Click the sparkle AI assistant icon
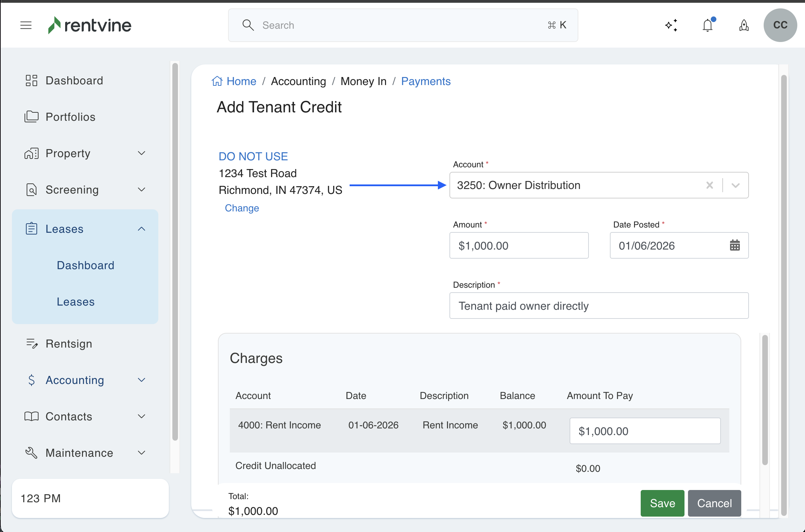Viewport: 805px width, 532px height. (x=671, y=25)
